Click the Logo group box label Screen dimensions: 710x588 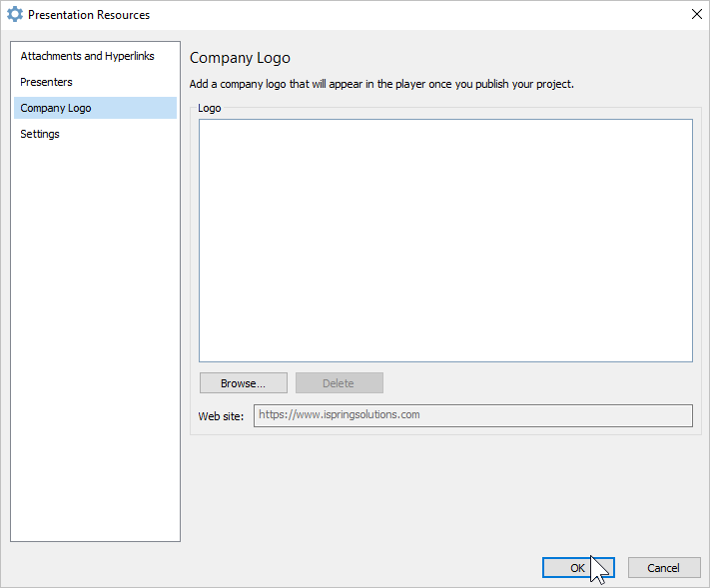209,108
